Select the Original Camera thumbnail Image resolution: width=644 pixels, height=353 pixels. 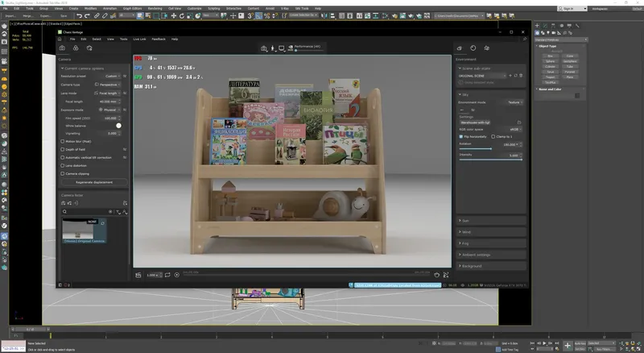click(79, 230)
